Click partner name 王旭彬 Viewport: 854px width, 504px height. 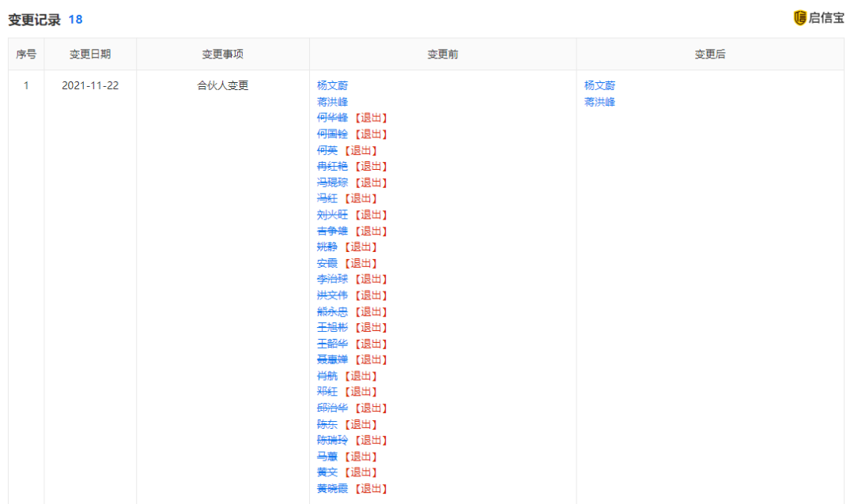[x=332, y=327]
